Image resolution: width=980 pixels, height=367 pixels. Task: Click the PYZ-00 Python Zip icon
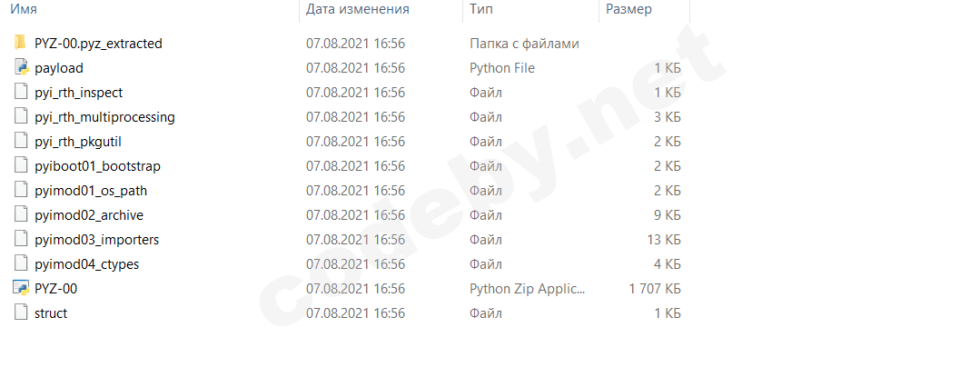(x=21, y=288)
